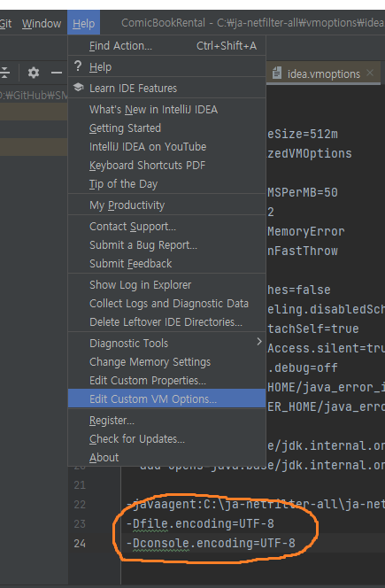
Task: Open About dialog entry
Action: click(166, 458)
